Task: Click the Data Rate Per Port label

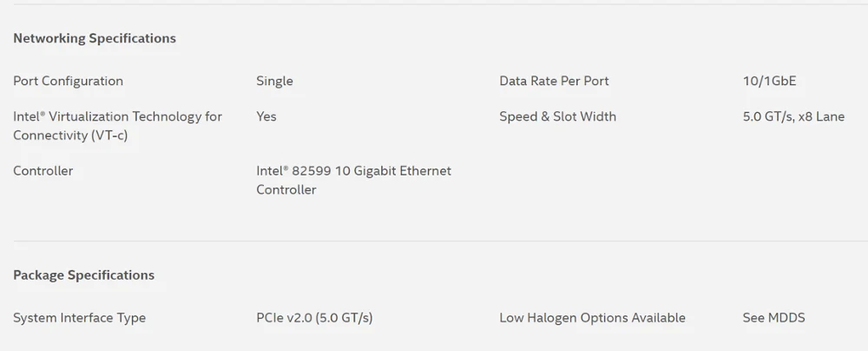Action: [x=554, y=81]
